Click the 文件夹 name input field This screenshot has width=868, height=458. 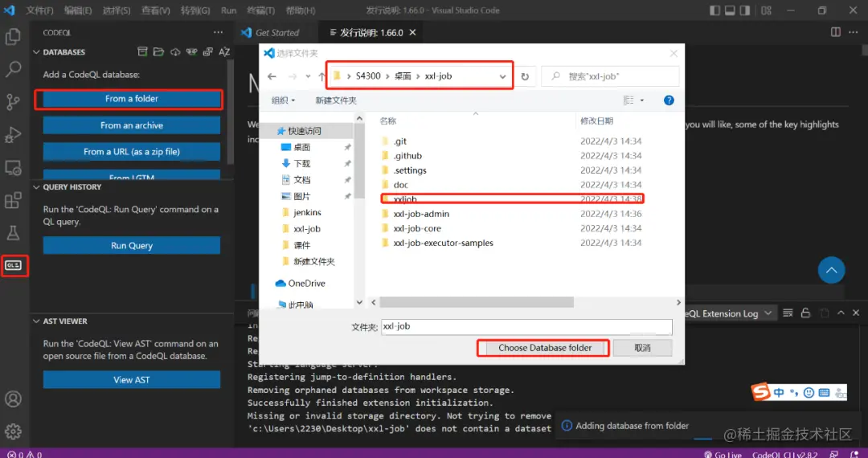[526, 326]
